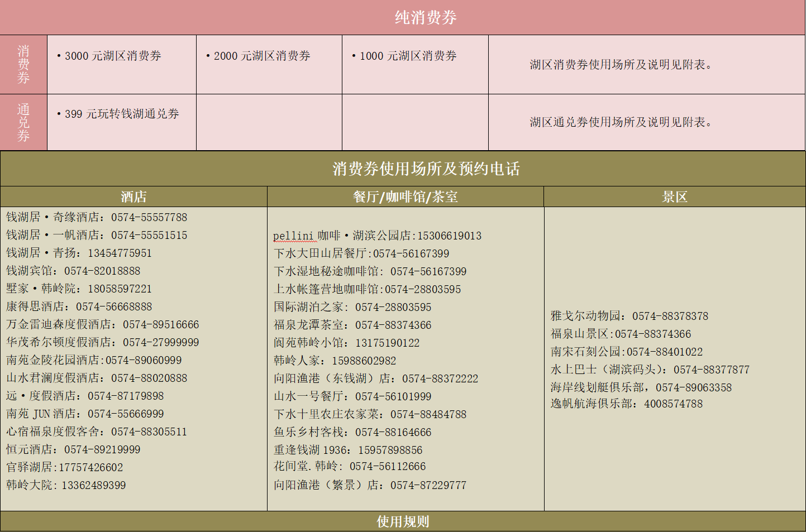
Task: Click the 韩岭大院 hotel entry
Action: click(66, 485)
